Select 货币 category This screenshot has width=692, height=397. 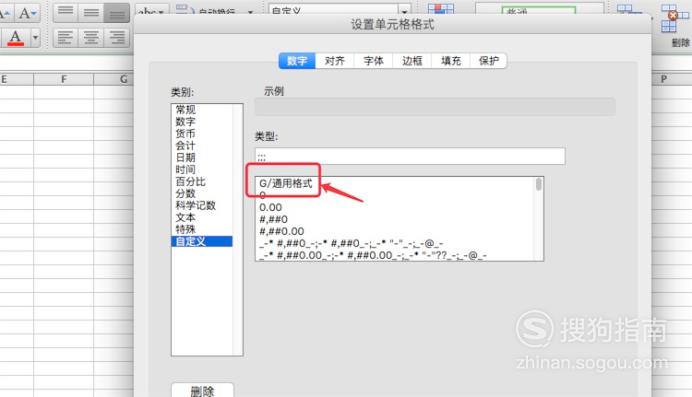click(x=202, y=134)
